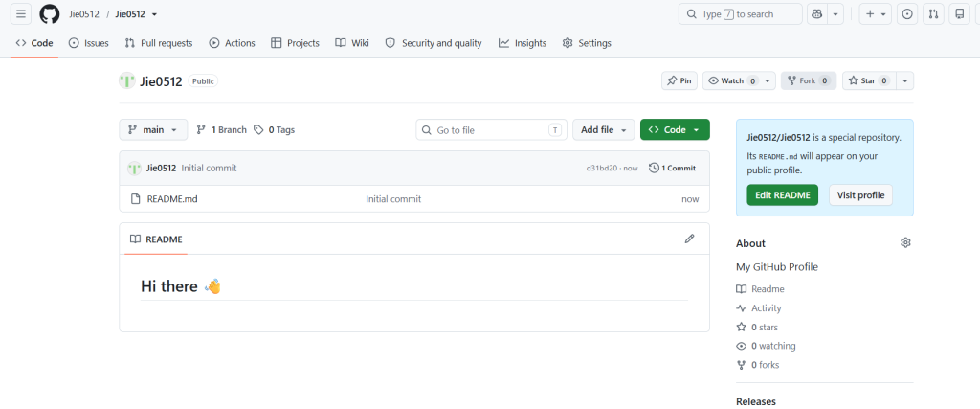Open the Issues icon in header
This screenshot has height=409, width=980.
click(907, 13)
